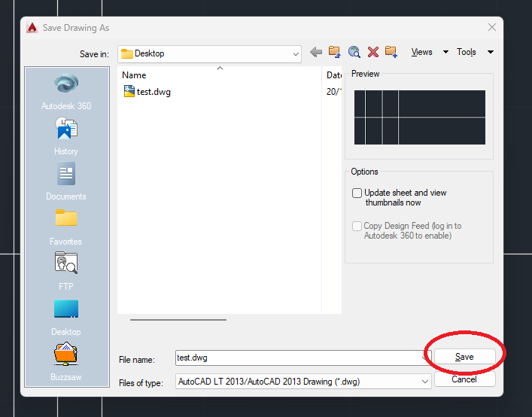Image resolution: width=532 pixels, height=417 pixels.
Task: Select the test.dwg file icon
Action: 129,91
